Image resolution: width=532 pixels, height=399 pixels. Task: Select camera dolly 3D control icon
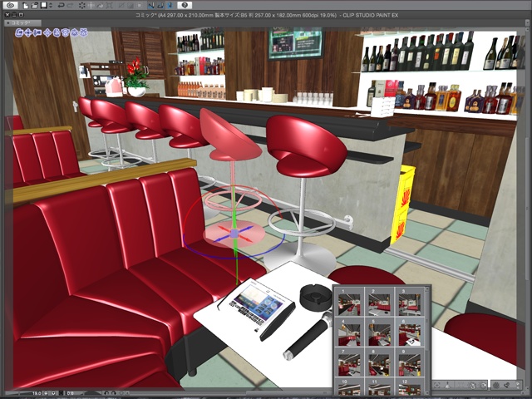pos(37,32)
